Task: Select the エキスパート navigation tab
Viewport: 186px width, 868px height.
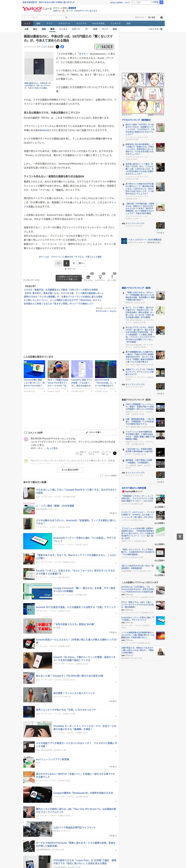Action: pyautogui.click(x=64, y=24)
